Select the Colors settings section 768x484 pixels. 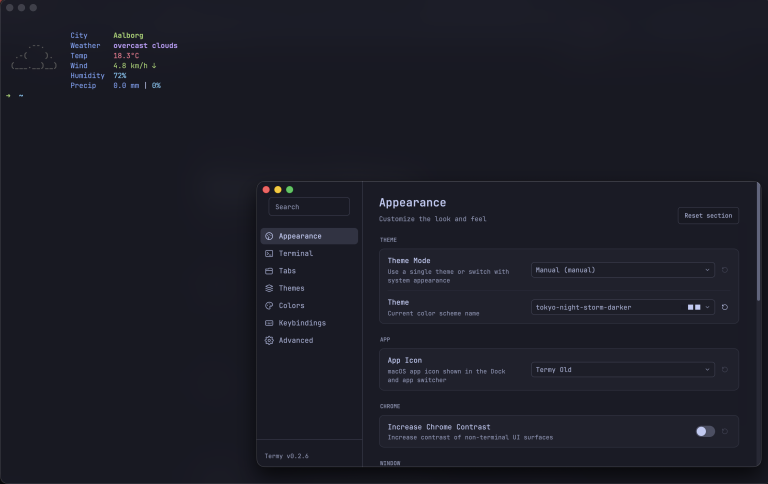point(309,306)
